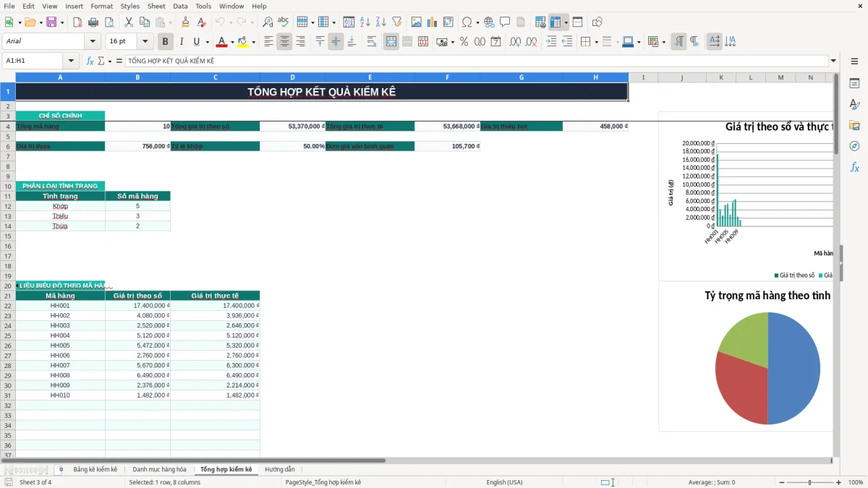Screen dimensions: 868x488
Task: Toggle Wrap Text
Action: point(372,42)
